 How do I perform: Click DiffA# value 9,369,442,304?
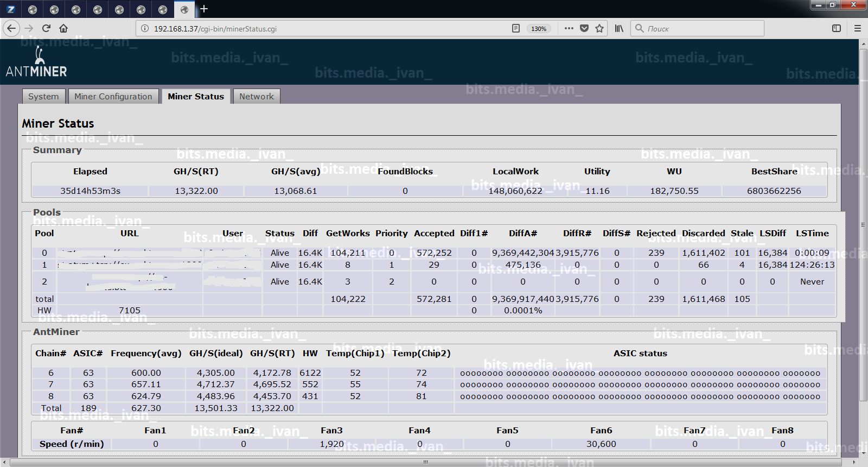[523, 253]
